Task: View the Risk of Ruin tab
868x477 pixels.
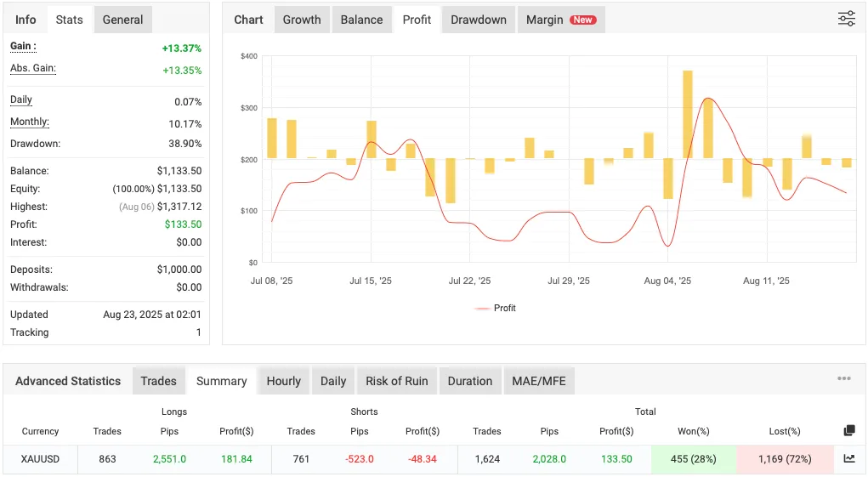Action: pyautogui.click(x=396, y=381)
